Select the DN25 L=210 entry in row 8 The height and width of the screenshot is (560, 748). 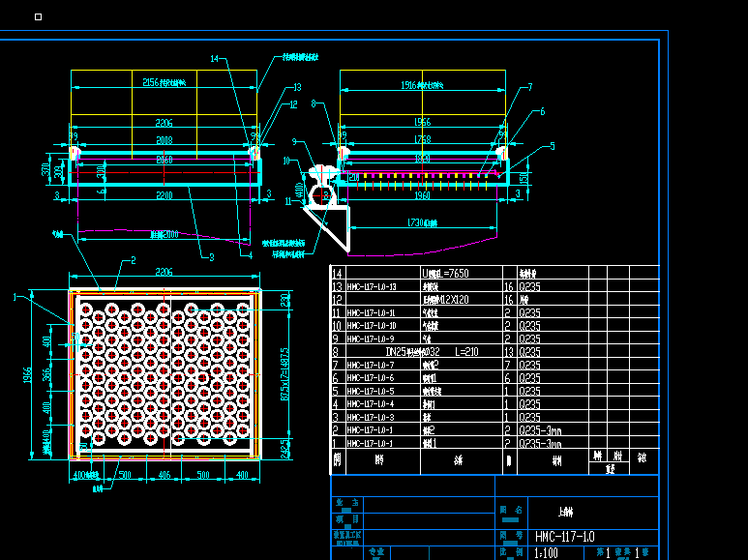pyautogui.click(x=437, y=353)
